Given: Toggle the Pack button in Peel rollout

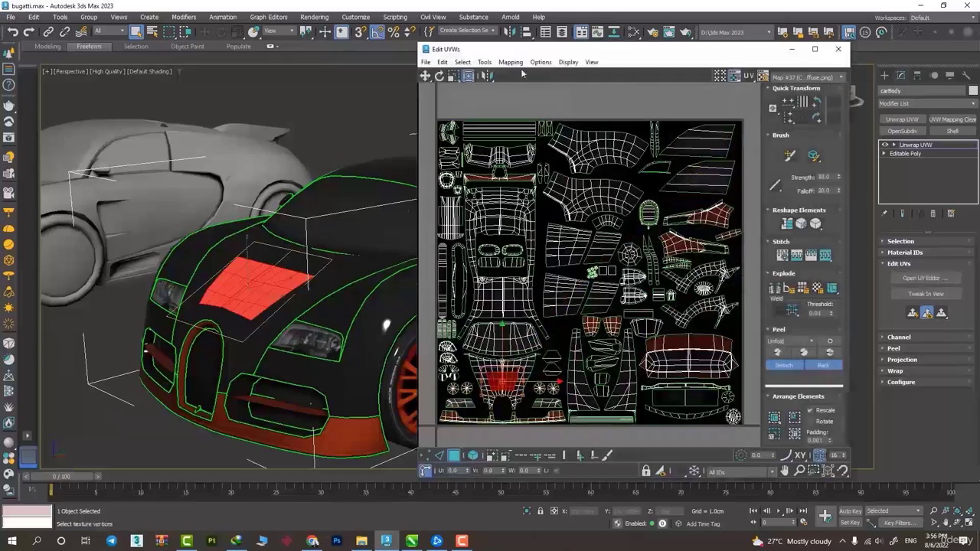Looking at the screenshot, I should (823, 365).
